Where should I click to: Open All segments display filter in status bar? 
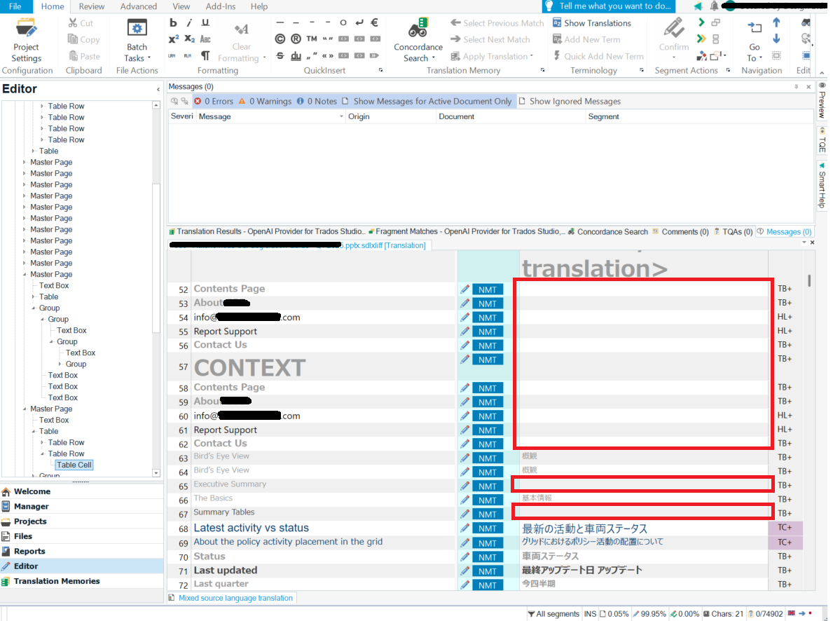coord(553,614)
